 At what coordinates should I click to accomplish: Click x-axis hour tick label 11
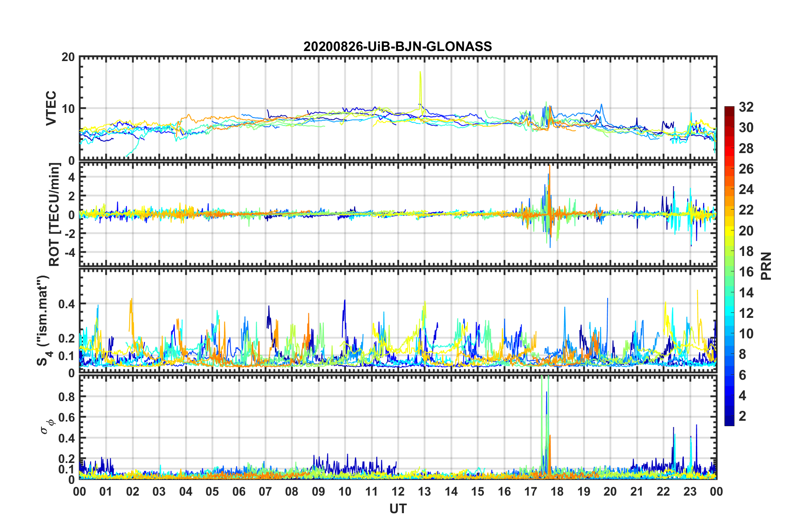(x=372, y=491)
